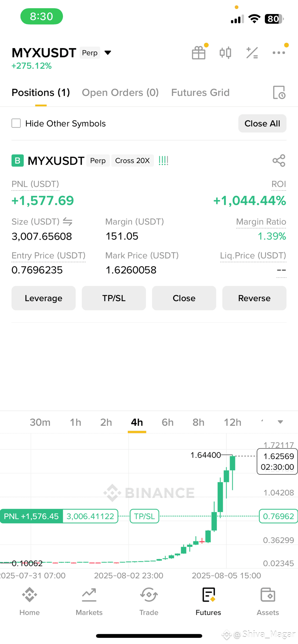
Task: Open the percent calculator icon
Action: [x=252, y=53]
